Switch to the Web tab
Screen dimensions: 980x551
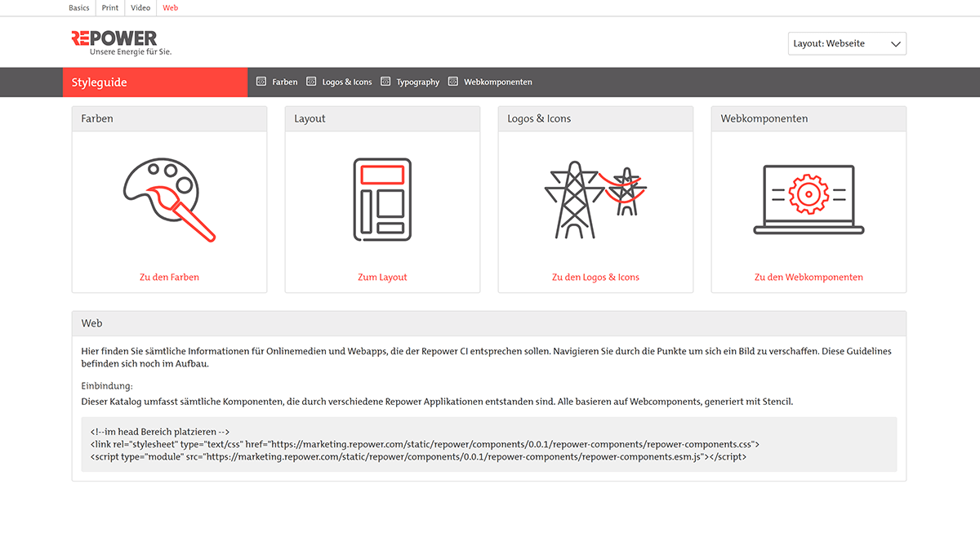[170, 7]
